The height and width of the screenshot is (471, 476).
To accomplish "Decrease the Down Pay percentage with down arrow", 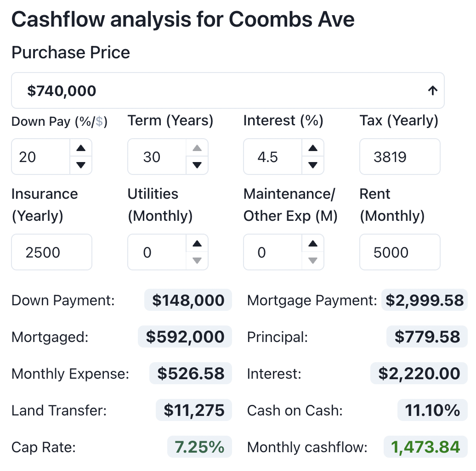I will [x=81, y=165].
